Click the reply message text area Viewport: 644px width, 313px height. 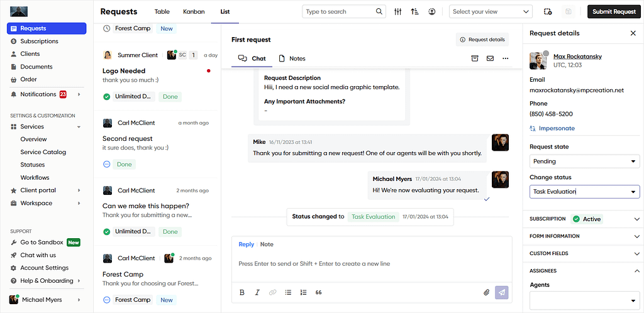(x=372, y=264)
